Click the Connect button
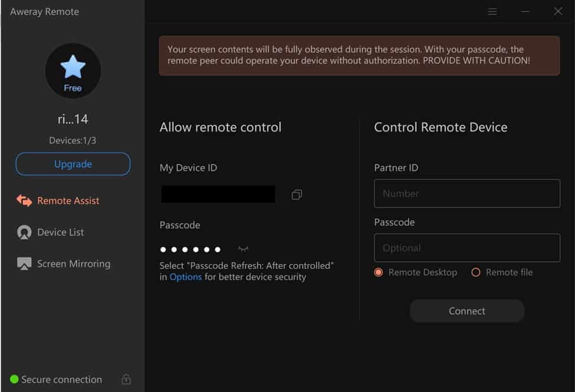 coord(467,311)
